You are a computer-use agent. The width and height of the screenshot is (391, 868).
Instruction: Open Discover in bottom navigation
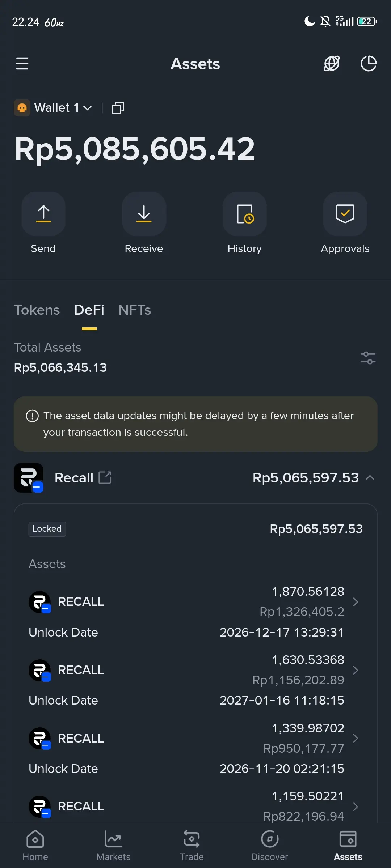tap(270, 846)
